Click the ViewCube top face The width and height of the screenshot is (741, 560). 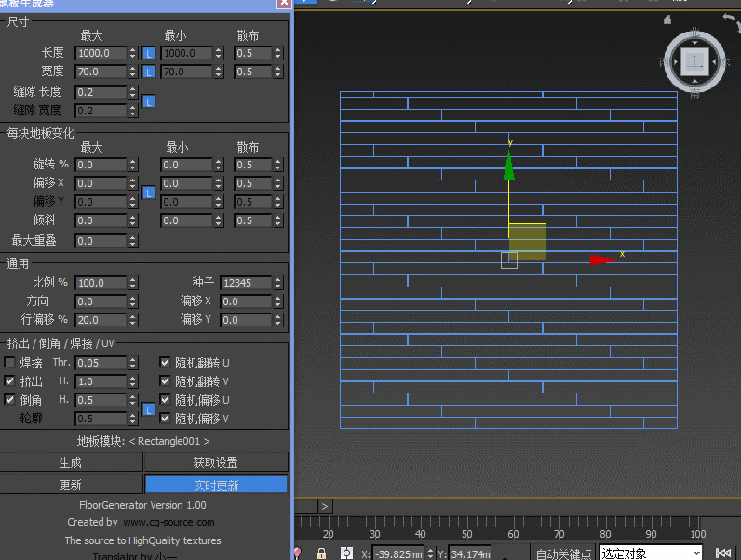[x=694, y=62]
